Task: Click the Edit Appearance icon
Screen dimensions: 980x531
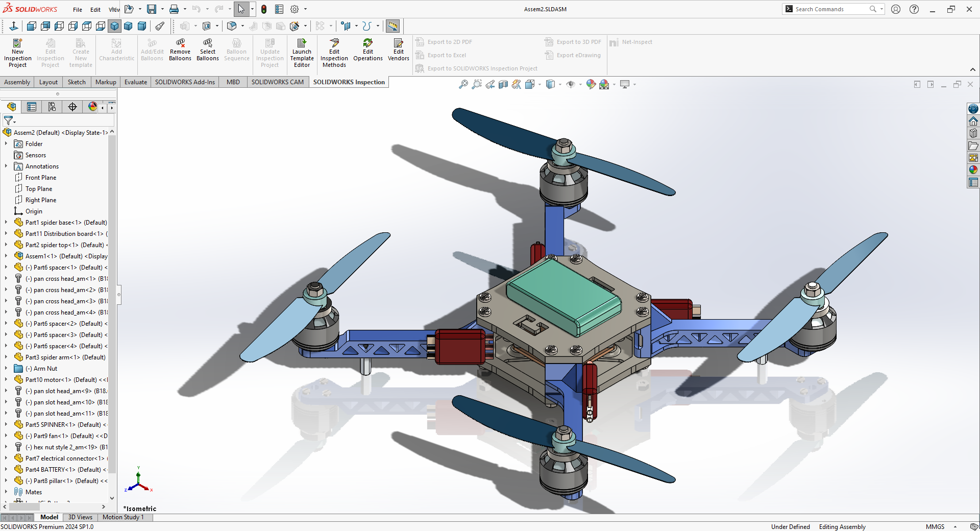Action: [591, 85]
